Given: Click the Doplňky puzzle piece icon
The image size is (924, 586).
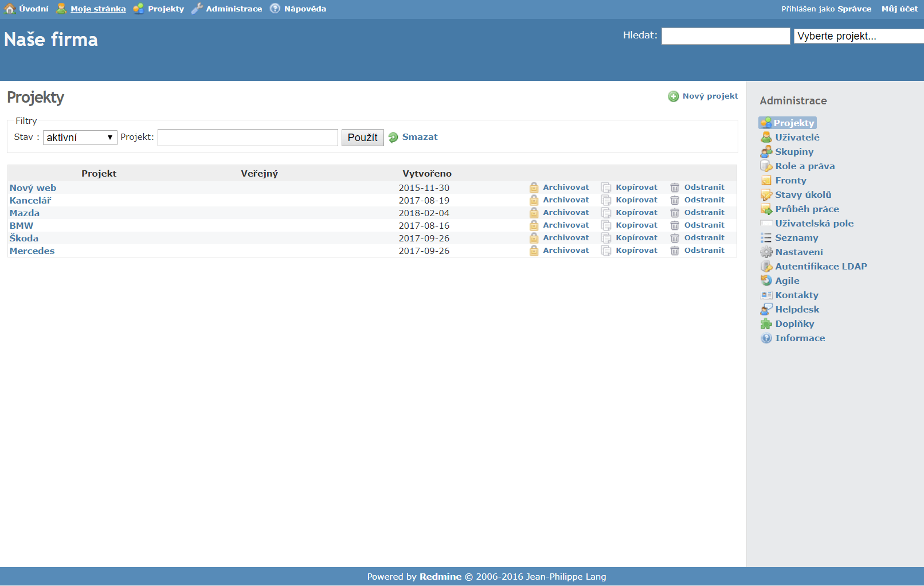Looking at the screenshot, I should tap(766, 323).
